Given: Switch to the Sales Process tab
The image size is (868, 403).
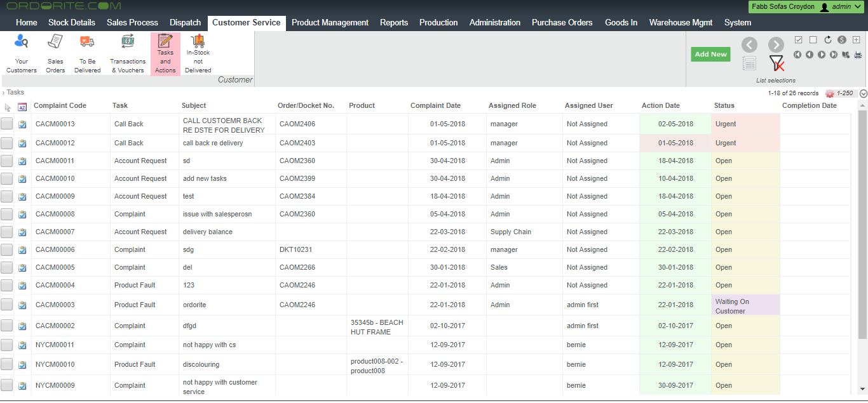Looking at the screenshot, I should (132, 22).
